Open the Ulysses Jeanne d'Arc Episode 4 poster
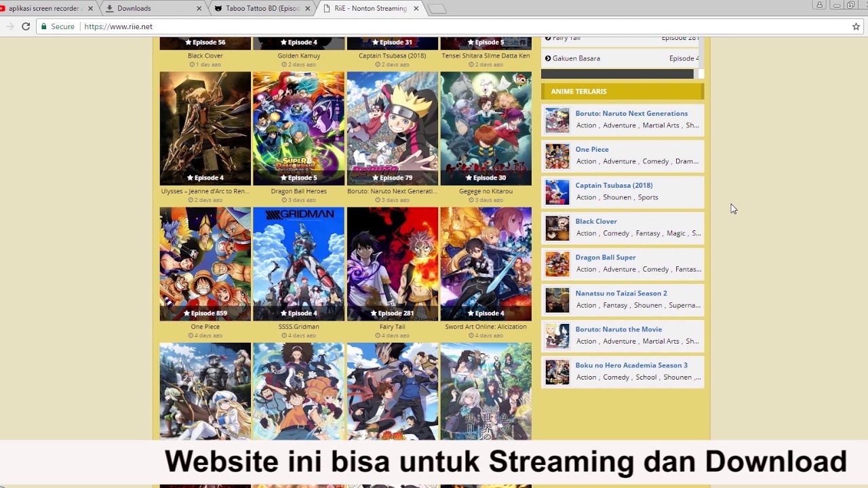Screen dimensions: 868x488 click(205, 129)
